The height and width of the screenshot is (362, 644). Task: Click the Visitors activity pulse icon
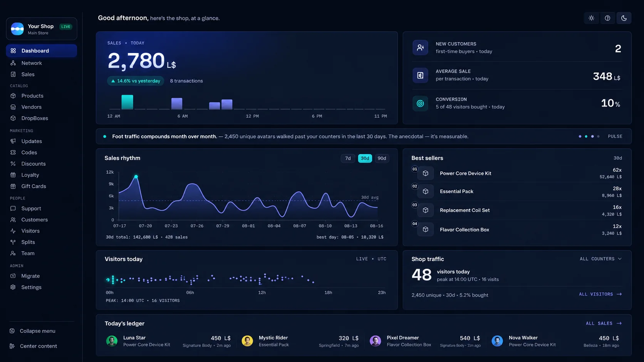[x=13, y=231]
